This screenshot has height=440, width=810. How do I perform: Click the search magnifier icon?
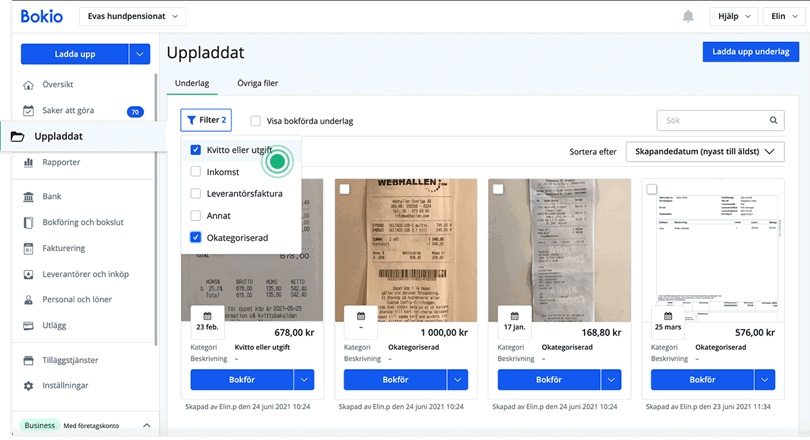pyautogui.click(x=772, y=121)
